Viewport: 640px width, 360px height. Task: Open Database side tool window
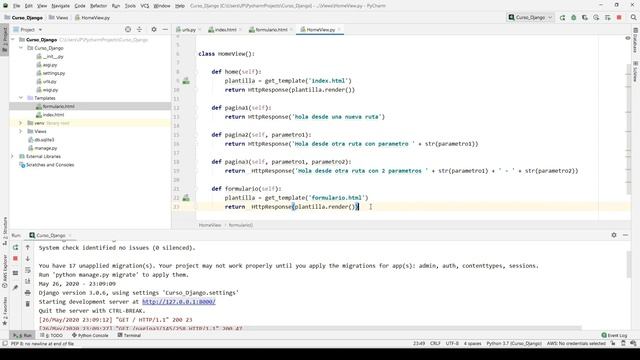(x=636, y=40)
